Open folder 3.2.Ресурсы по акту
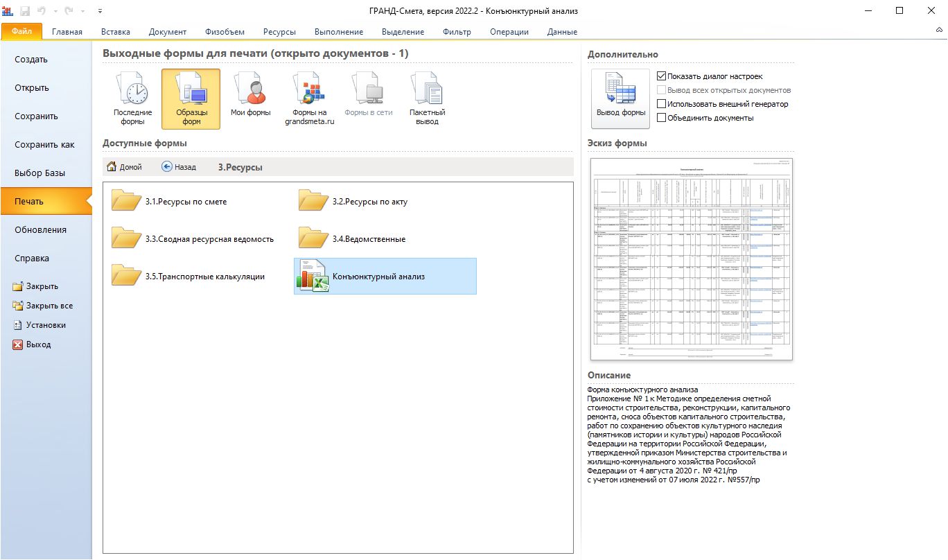Image resolution: width=948 pixels, height=560 pixels. [x=353, y=202]
